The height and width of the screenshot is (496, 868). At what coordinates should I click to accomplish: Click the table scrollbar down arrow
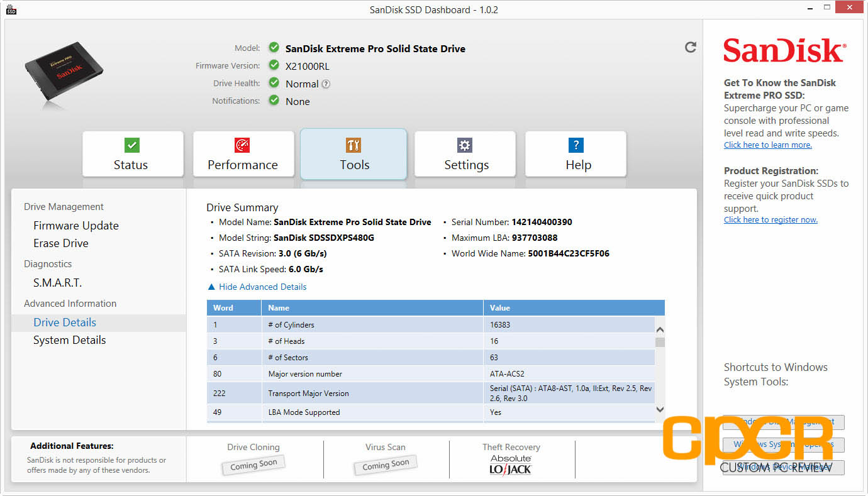click(x=660, y=409)
